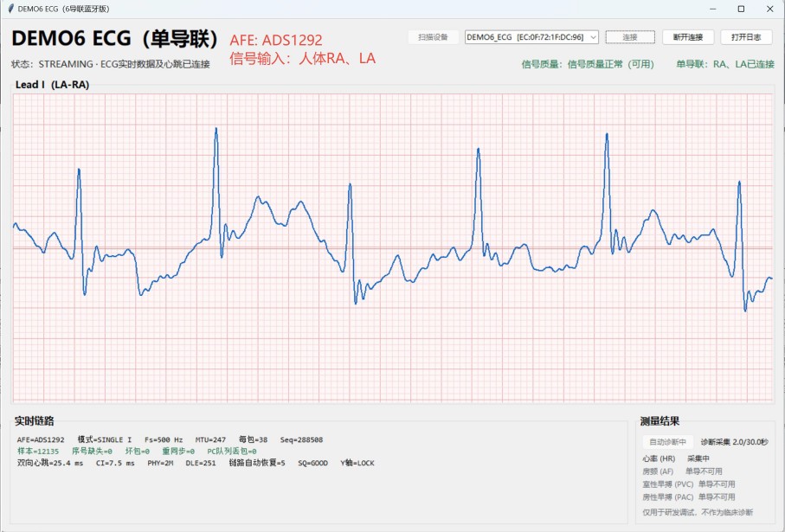Click the '双向心跳=25.4 ms' value
This screenshot has height=532, width=785.
50,463
